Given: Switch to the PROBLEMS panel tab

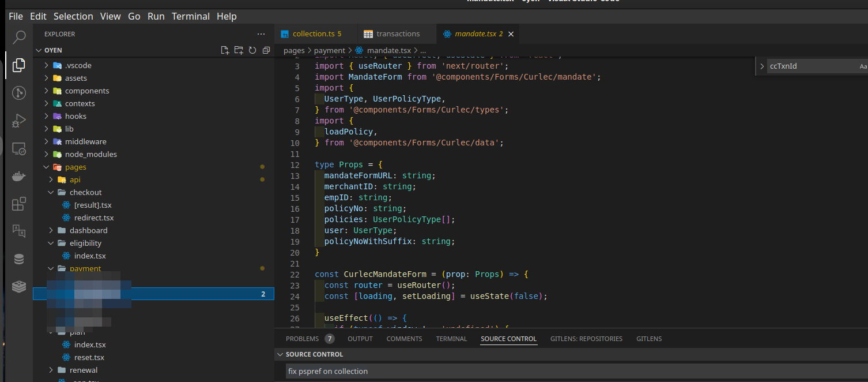Looking at the screenshot, I should tap(302, 339).
